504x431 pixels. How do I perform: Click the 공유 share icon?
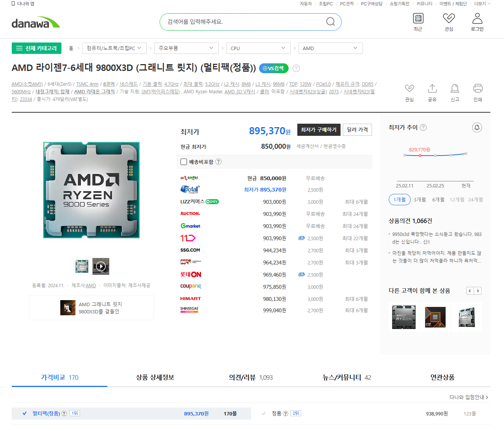pyautogui.click(x=432, y=88)
